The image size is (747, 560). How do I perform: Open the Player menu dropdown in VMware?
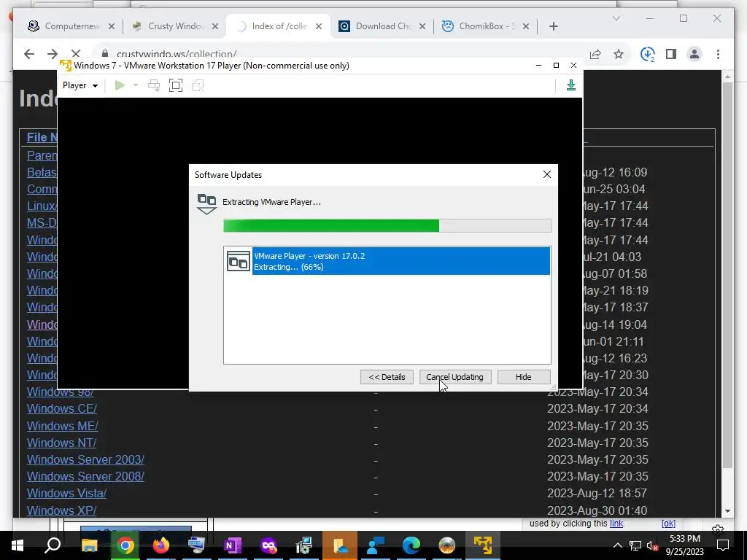(x=80, y=85)
